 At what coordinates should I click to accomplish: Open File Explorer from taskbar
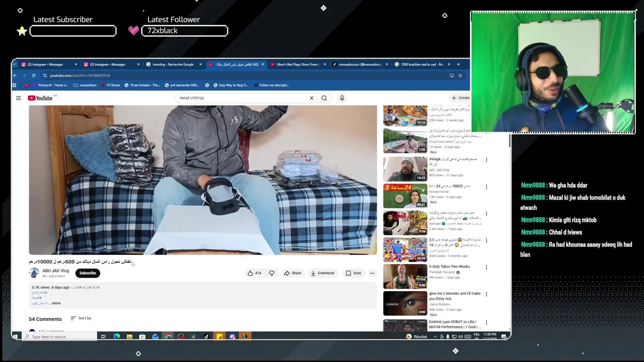129,337
